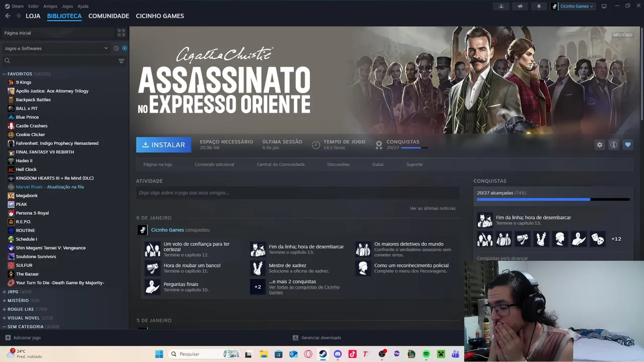Screen dimensions: 644x362
Task: Click the back navigation arrow
Action: click(8, 16)
